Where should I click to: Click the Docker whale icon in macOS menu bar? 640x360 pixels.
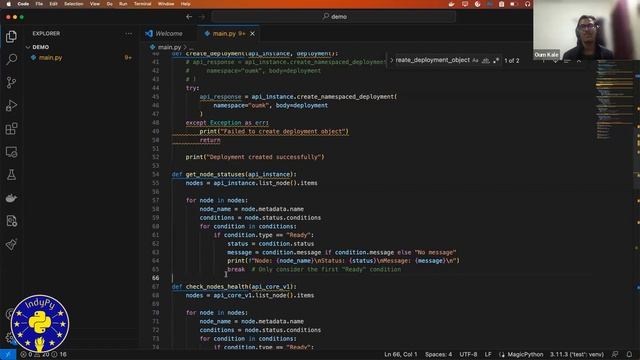[x=451, y=4]
